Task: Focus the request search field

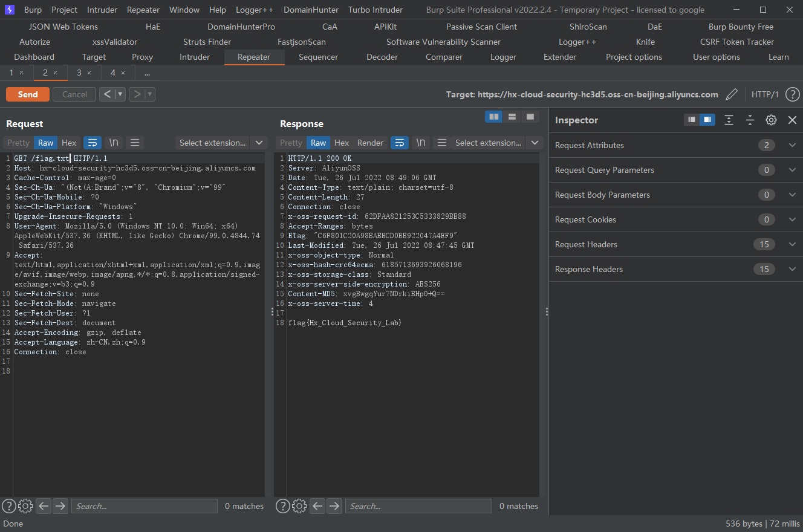Action: pyautogui.click(x=145, y=506)
